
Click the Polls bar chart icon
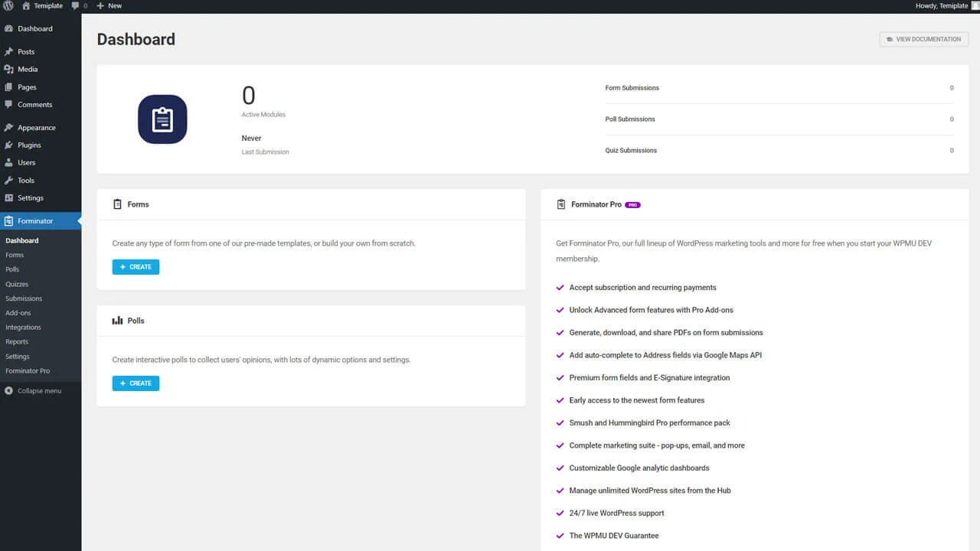point(117,321)
